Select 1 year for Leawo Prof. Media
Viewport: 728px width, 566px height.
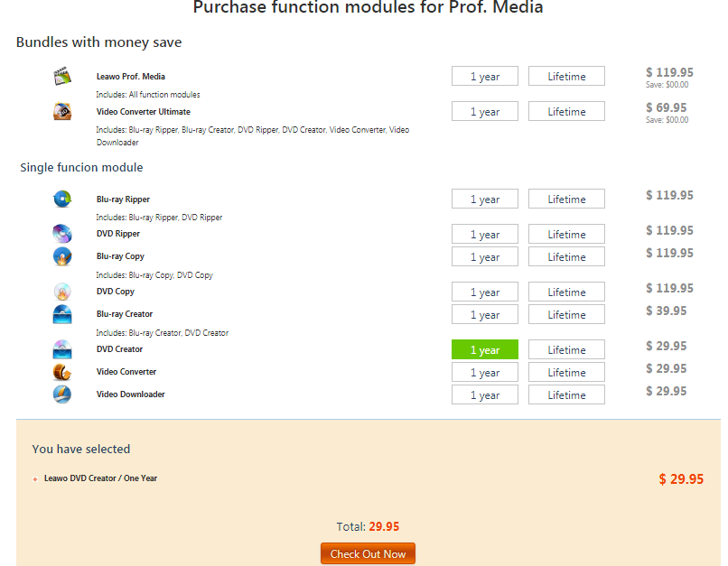485,76
